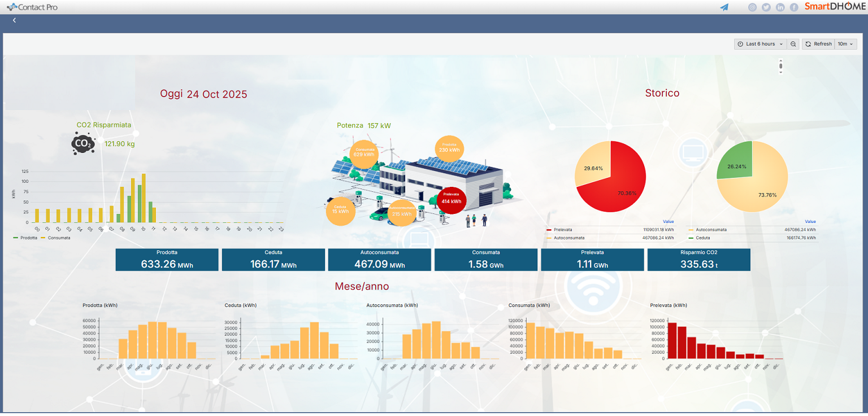Click the Risparmio CO2 stat panel

point(699,259)
